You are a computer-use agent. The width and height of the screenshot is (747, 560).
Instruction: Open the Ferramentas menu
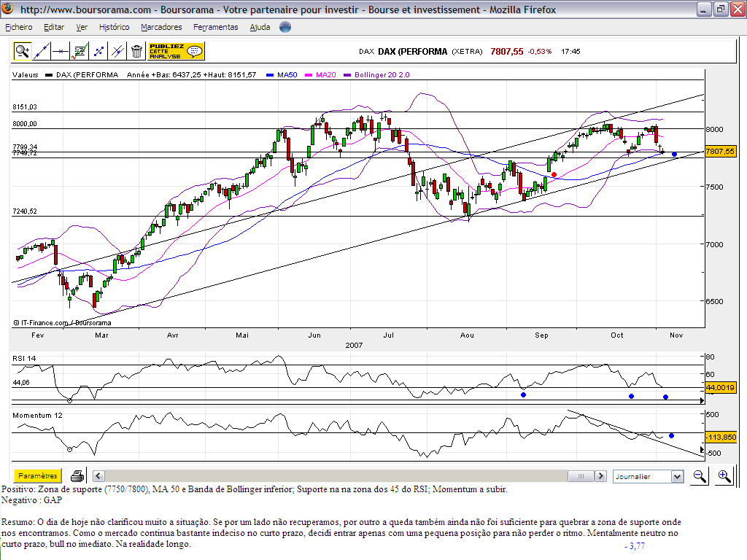click(x=215, y=27)
